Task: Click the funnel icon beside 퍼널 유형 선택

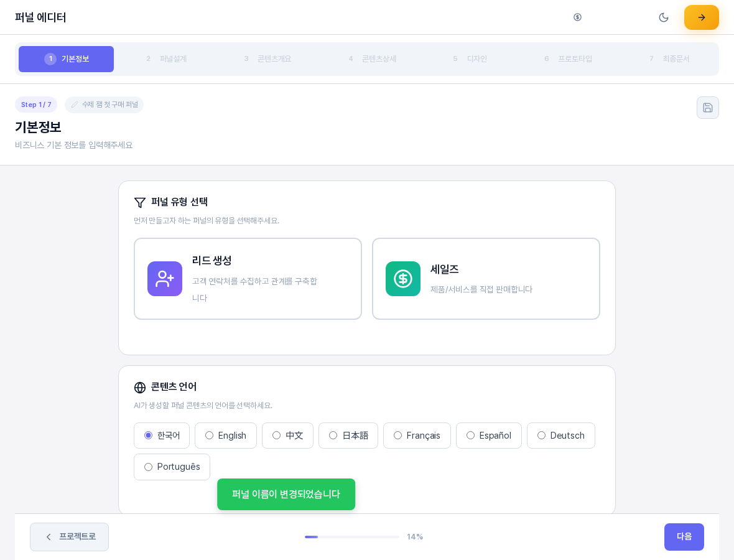Action: tap(139, 202)
